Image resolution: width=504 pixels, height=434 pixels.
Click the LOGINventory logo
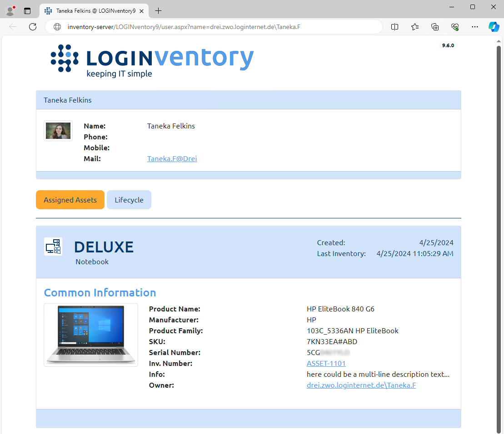point(152,61)
